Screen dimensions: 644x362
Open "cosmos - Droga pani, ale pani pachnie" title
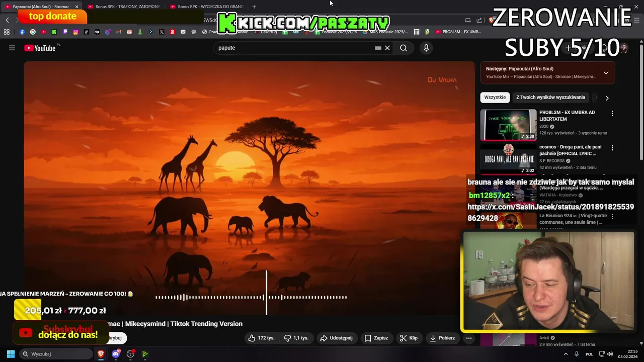(x=570, y=150)
